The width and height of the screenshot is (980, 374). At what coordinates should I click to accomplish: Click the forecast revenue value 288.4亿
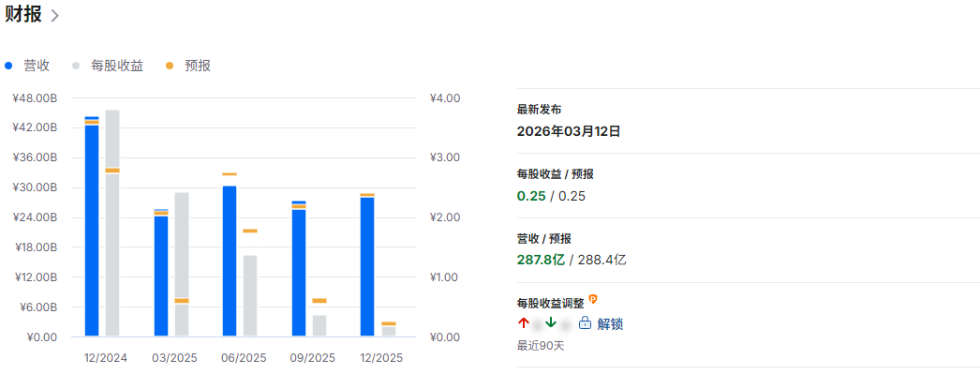pos(601,260)
